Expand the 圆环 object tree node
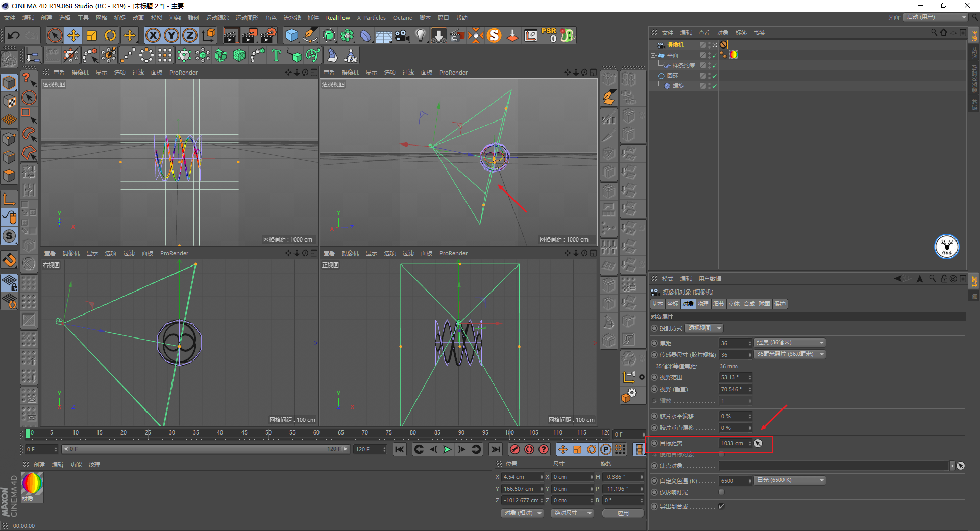980x531 pixels. 653,76
